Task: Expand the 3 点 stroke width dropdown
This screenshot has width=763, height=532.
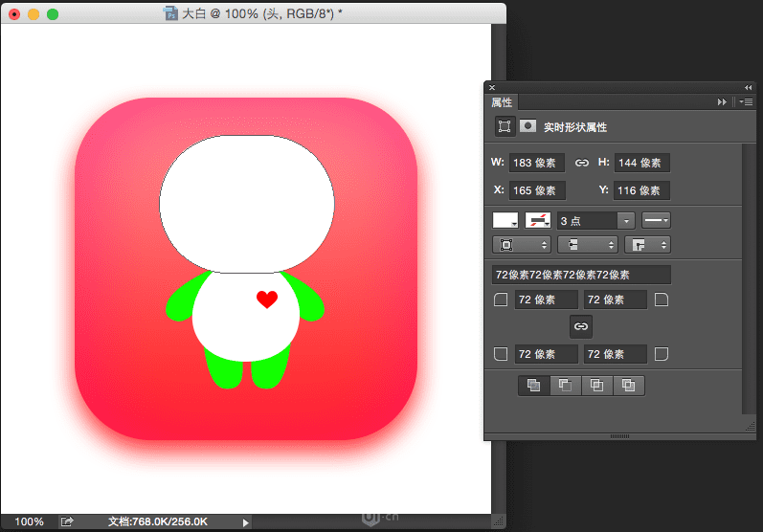Action: tap(626, 221)
